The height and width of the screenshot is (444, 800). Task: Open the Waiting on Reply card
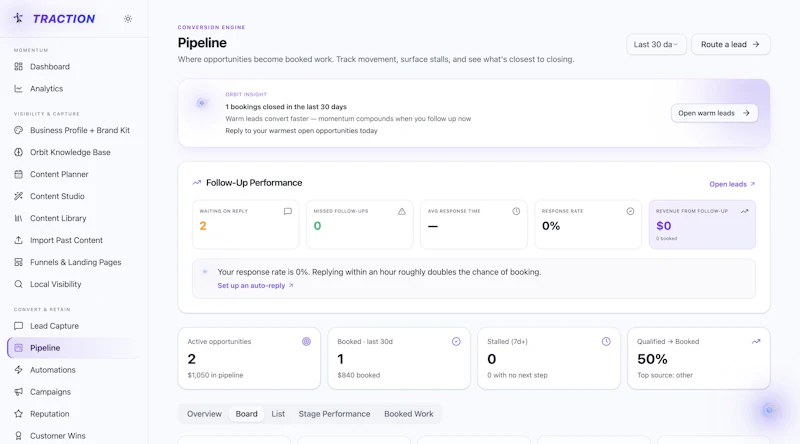coord(245,225)
